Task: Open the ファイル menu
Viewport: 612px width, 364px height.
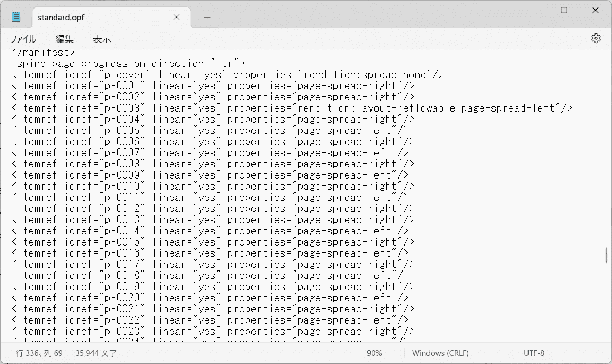Action: click(x=23, y=39)
